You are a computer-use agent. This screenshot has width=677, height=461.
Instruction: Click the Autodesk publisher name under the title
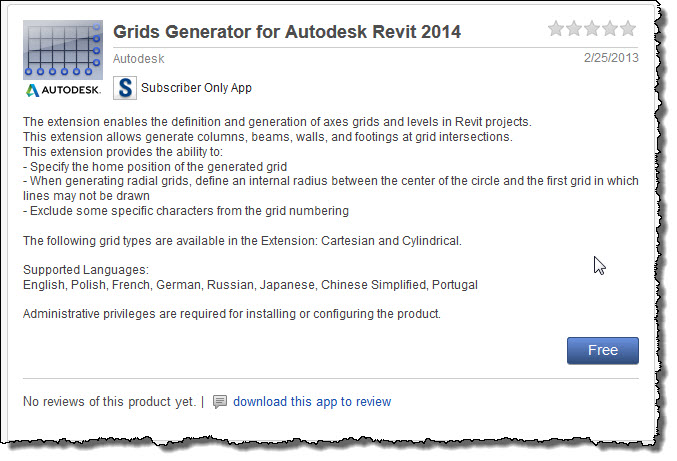point(139,59)
